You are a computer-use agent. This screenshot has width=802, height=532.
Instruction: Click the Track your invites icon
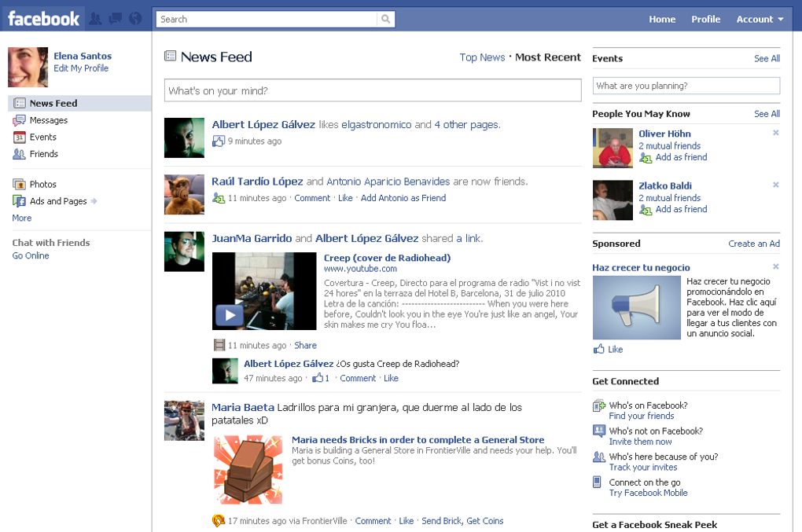click(x=598, y=457)
